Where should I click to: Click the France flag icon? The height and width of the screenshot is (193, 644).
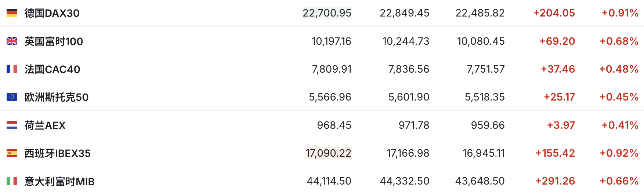point(12,69)
